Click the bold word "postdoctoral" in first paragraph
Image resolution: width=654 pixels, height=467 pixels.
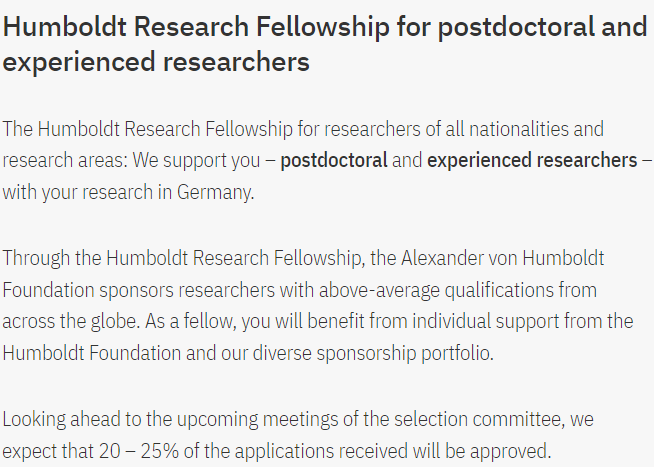pyautogui.click(x=333, y=160)
